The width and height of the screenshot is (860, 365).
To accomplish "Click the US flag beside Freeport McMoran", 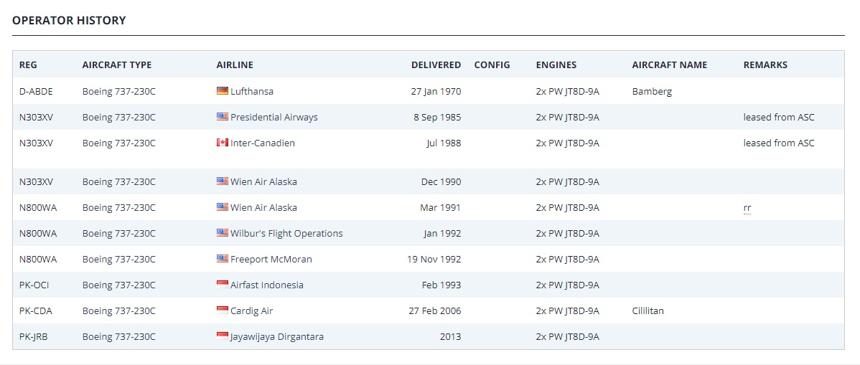I will coord(222,259).
